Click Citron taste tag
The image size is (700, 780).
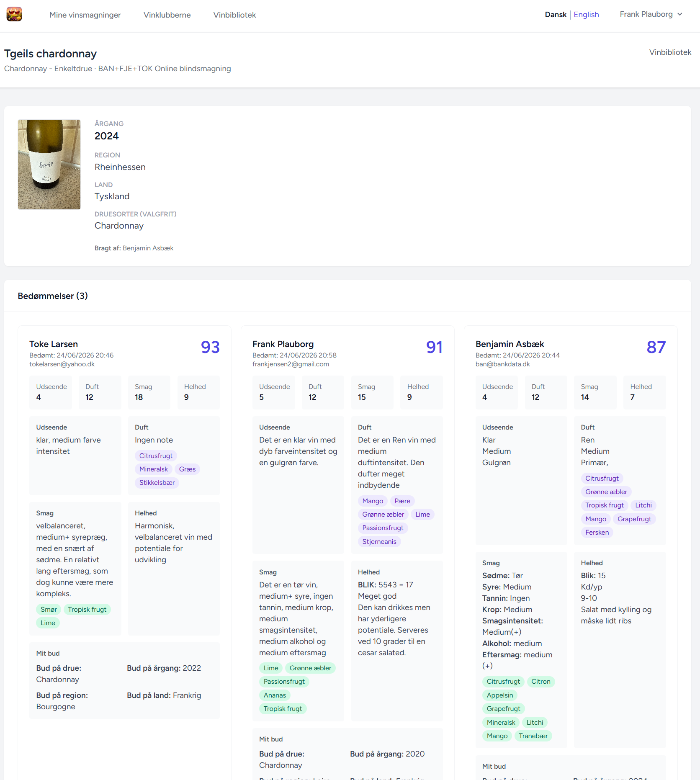point(541,682)
